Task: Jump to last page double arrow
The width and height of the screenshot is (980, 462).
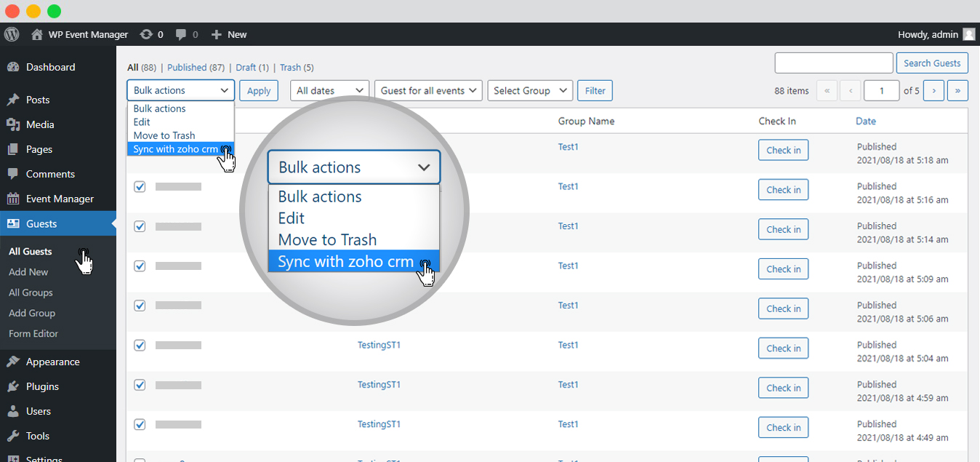Action: click(957, 90)
